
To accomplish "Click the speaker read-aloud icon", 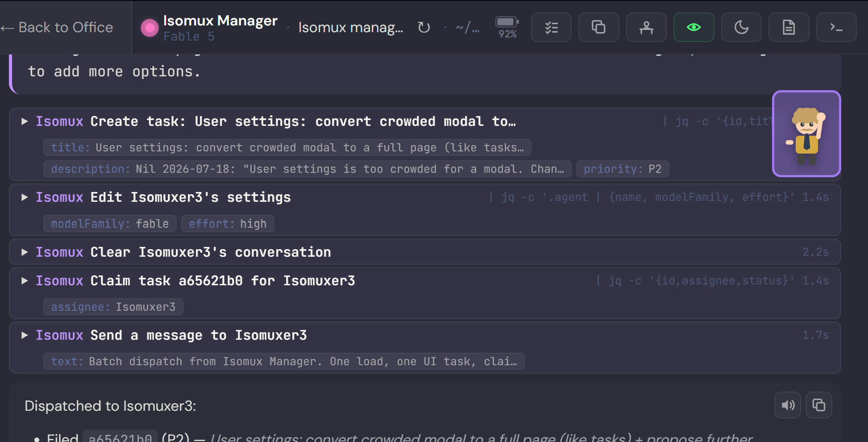I will pyautogui.click(x=788, y=405).
